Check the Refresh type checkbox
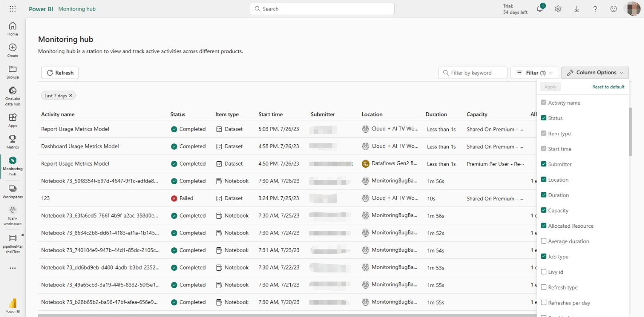Viewport: 644px width, 317px height. [544, 287]
